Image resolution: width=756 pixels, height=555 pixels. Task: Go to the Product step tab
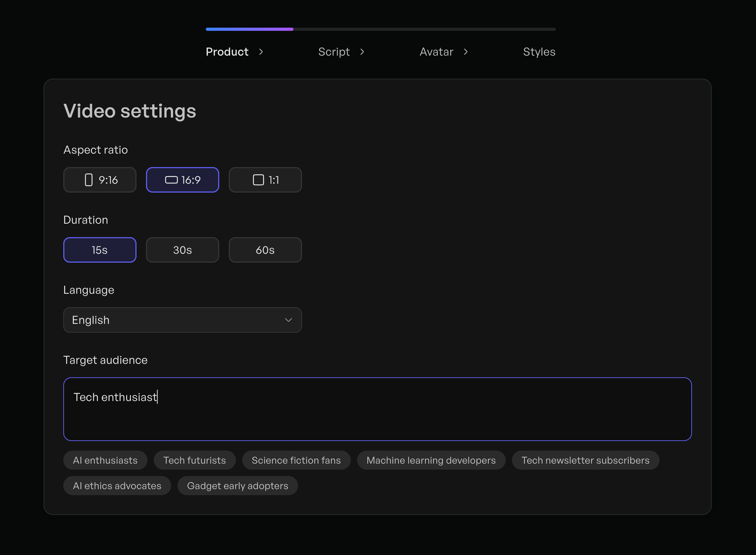point(227,52)
